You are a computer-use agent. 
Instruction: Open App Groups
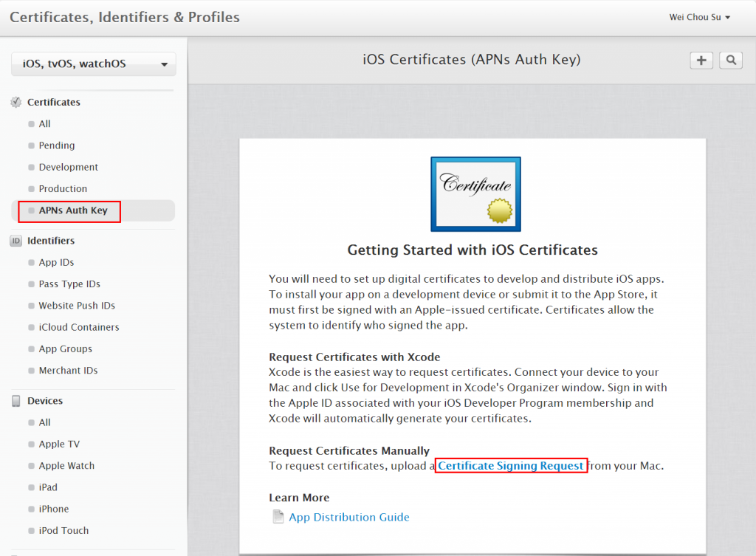point(65,349)
